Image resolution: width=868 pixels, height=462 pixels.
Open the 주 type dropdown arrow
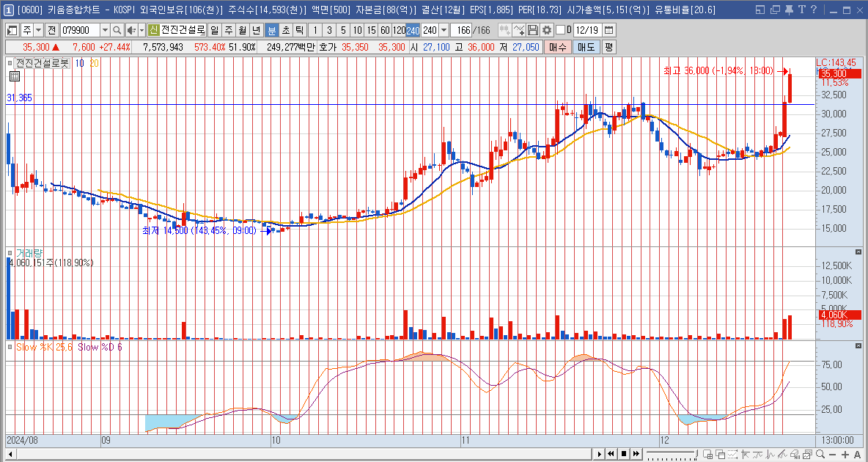pos(38,31)
